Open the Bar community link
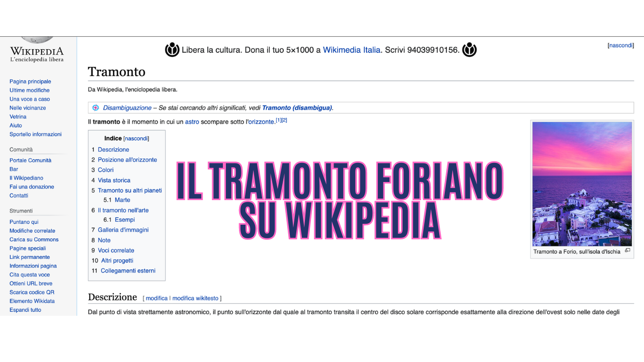644x362 pixels. coord(14,169)
